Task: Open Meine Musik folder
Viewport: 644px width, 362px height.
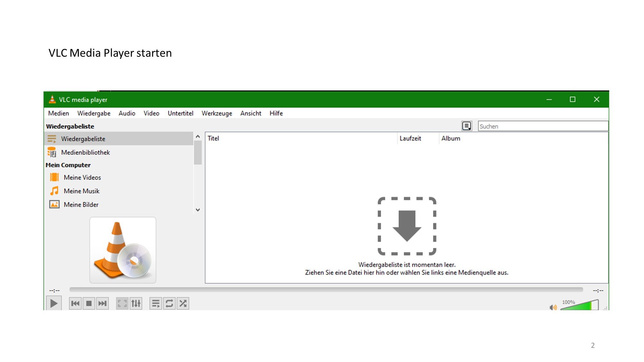Action: pyautogui.click(x=81, y=191)
